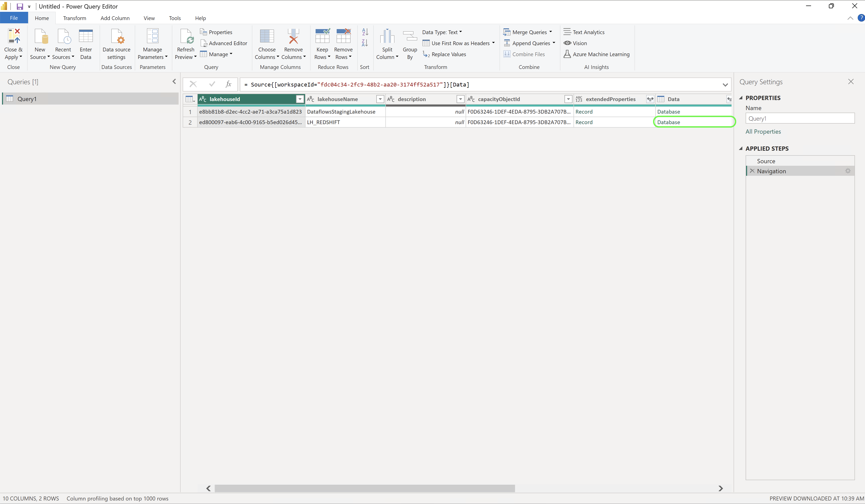The image size is (865, 504).
Task: Click the Group By icon
Action: pyautogui.click(x=410, y=37)
